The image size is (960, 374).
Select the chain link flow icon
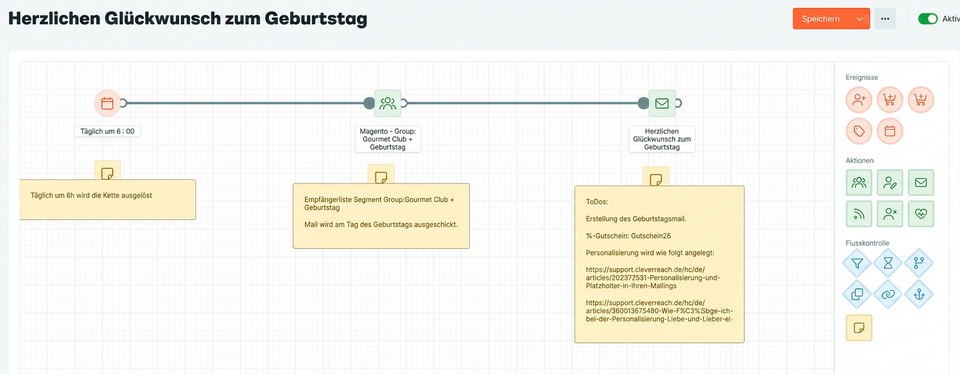coord(888,294)
